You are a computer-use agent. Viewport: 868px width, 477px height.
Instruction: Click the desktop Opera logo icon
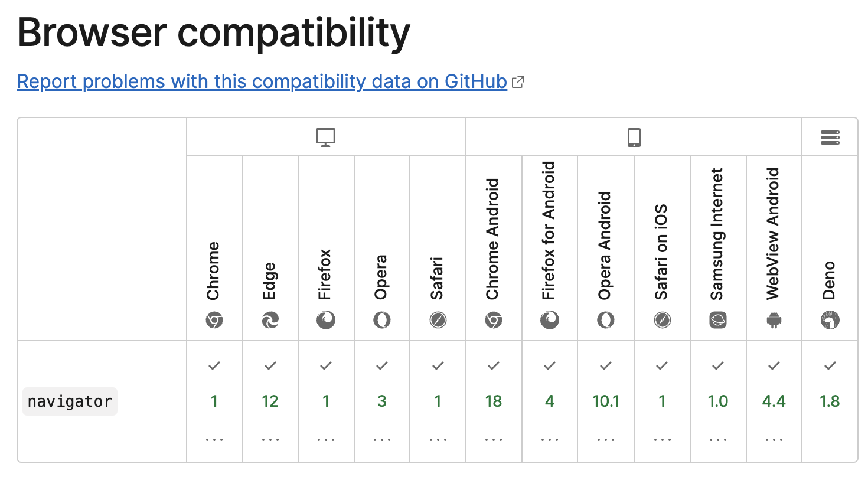pyautogui.click(x=382, y=321)
